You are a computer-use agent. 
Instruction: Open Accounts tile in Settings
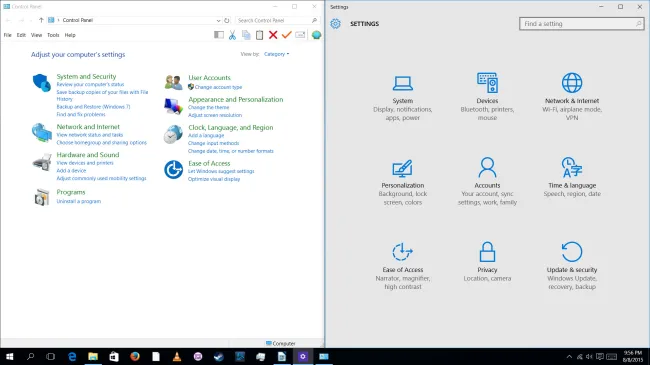pyautogui.click(x=487, y=181)
